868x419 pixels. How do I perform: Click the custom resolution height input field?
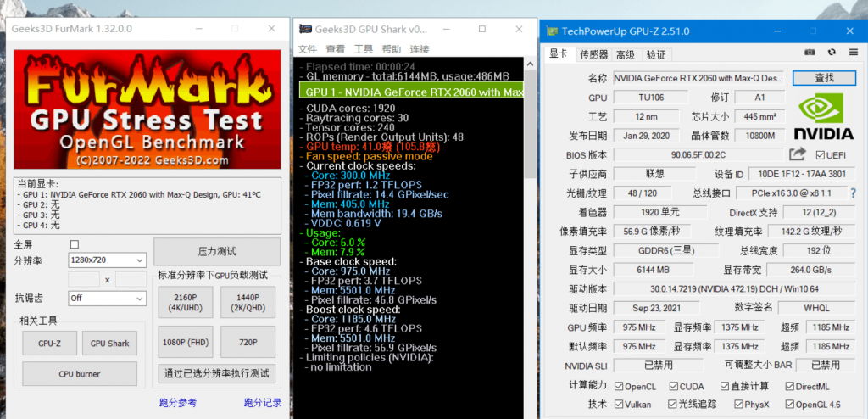[x=131, y=279]
